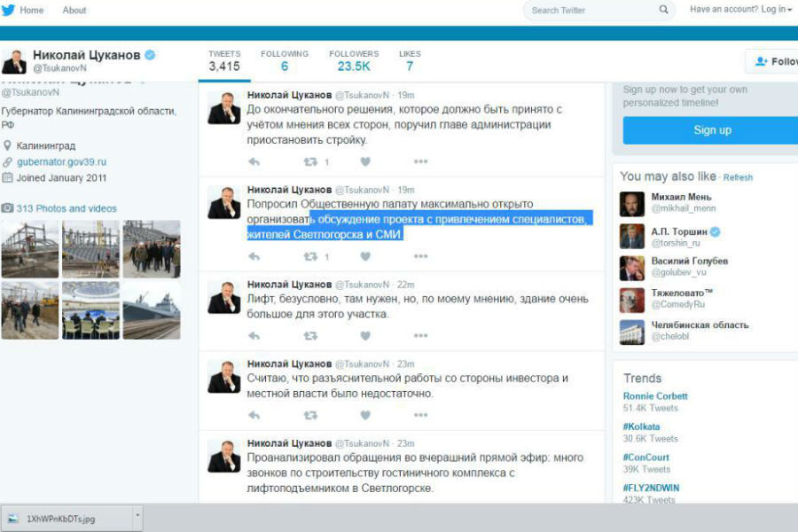The image size is (798, 532).
Task: Open more options on the lift tweet
Action: pyautogui.click(x=420, y=336)
